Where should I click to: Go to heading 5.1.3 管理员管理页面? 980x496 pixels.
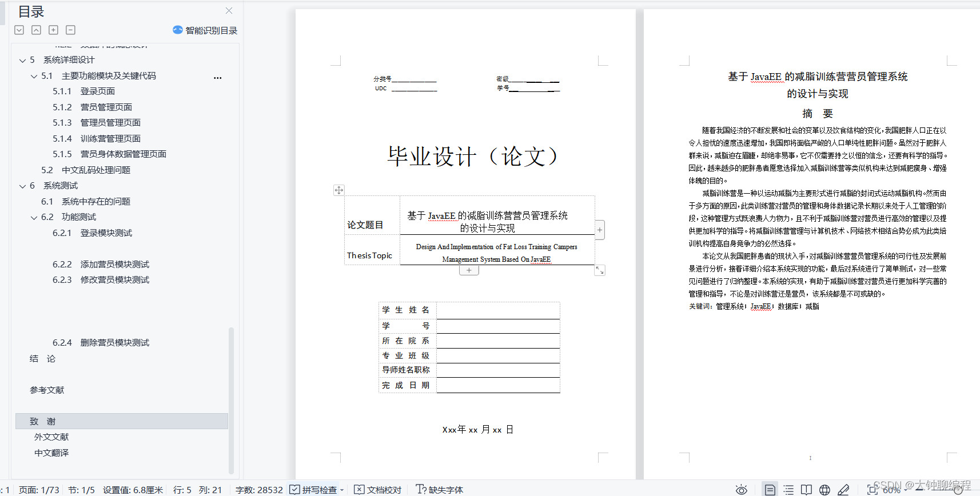[x=97, y=123]
